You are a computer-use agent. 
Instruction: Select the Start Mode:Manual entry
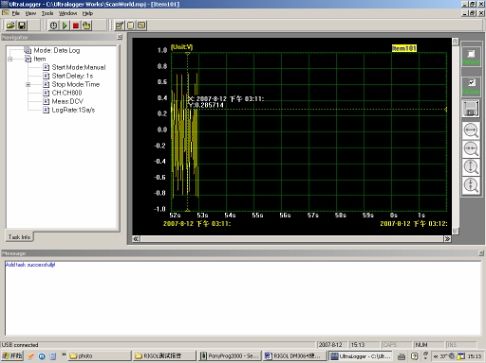tap(78, 67)
